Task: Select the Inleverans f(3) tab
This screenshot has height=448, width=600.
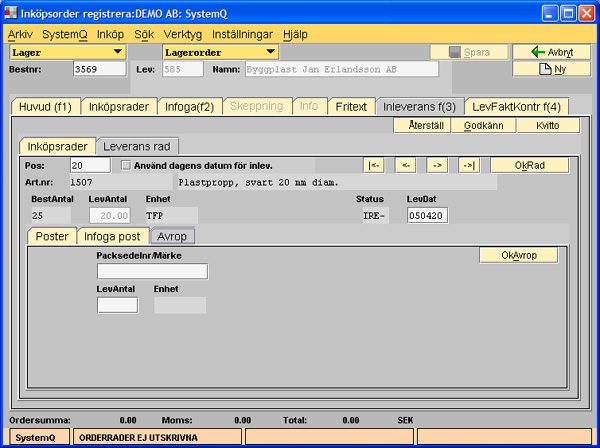Action: pos(419,106)
